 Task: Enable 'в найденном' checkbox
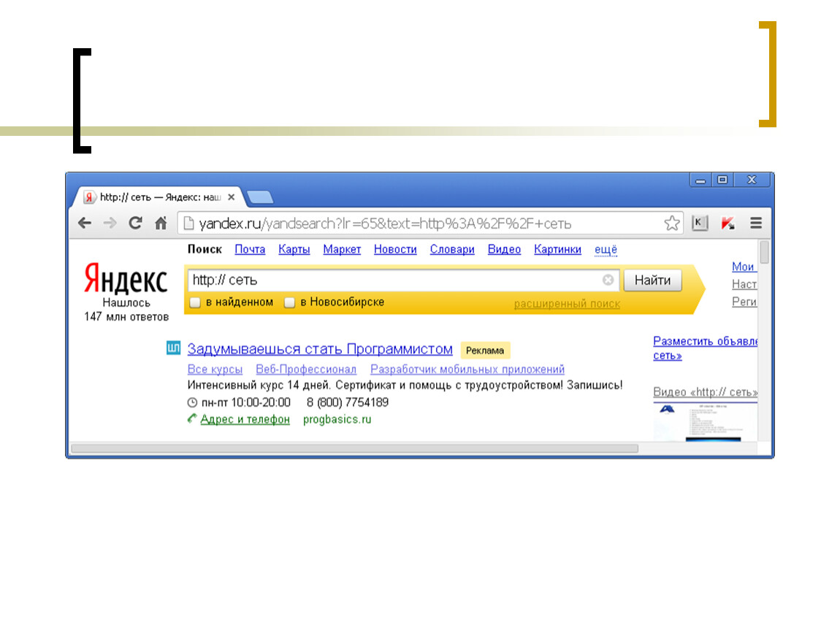[196, 302]
